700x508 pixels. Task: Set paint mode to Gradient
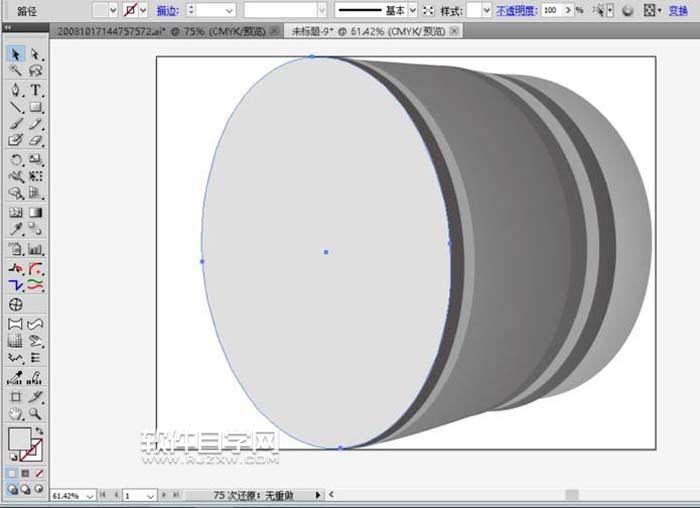click(x=25, y=473)
